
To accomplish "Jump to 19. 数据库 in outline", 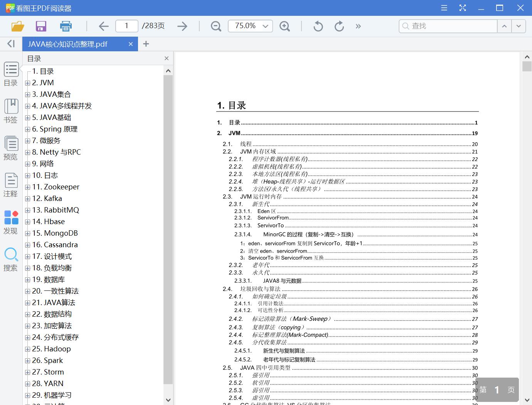I will (x=49, y=279).
